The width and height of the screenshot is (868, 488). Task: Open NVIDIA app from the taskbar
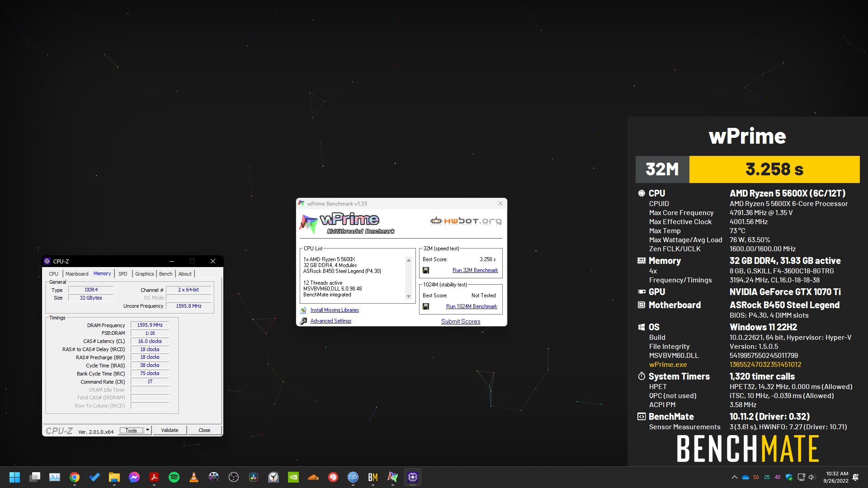click(x=293, y=477)
